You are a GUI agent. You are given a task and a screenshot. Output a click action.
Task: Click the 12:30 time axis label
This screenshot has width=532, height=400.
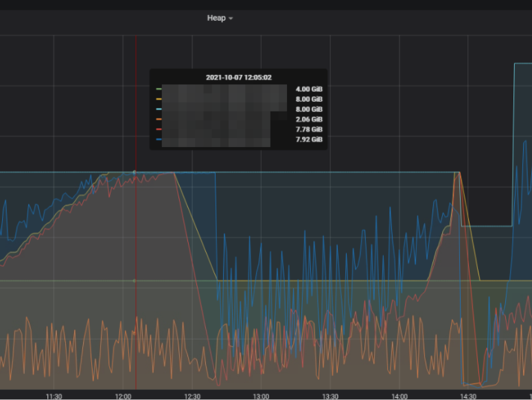(x=192, y=397)
